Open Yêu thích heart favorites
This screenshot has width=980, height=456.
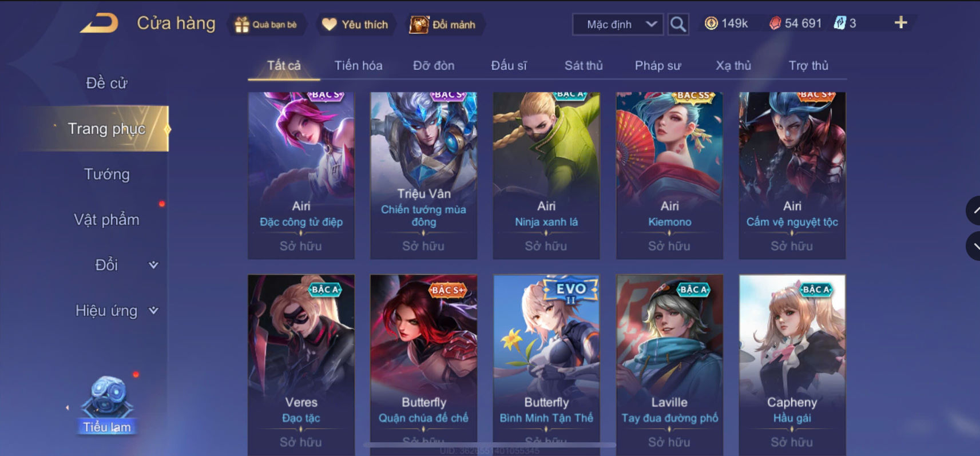click(x=329, y=24)
